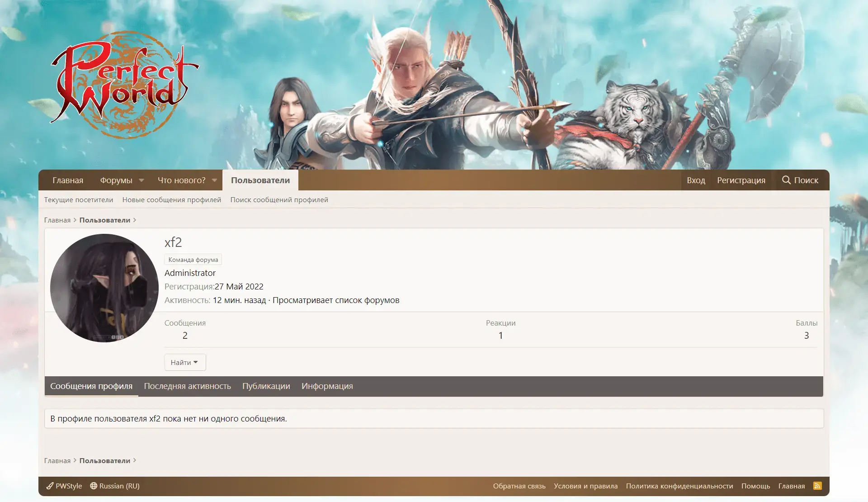Click the Perfect World logo

124,85
